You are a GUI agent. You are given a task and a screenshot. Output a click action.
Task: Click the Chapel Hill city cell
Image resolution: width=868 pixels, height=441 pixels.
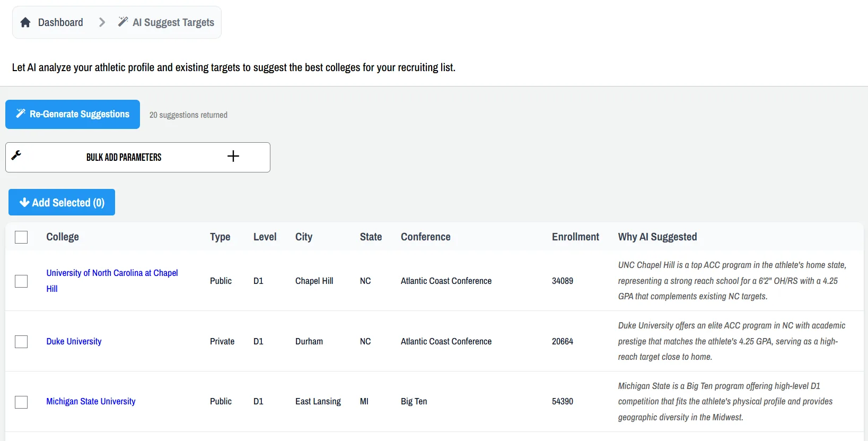click(314, 281)
